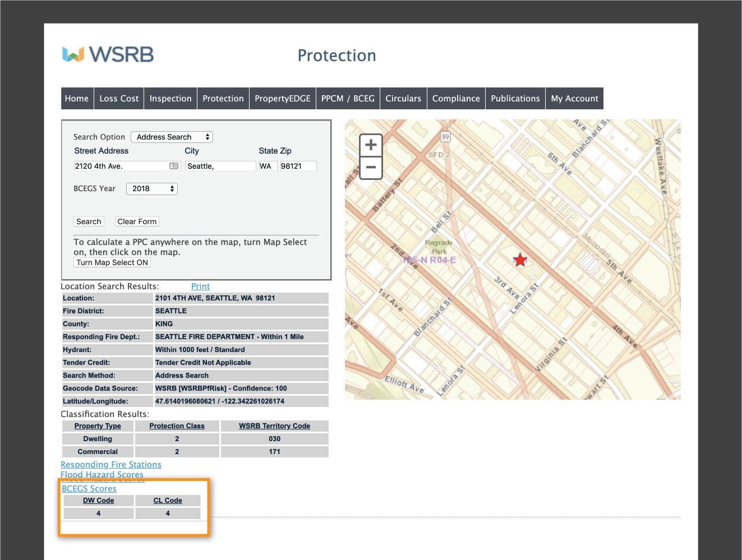This screenshot has height=560, width=742.
Task: Turn Map Select ON
Action: click(x=112, y=262)
